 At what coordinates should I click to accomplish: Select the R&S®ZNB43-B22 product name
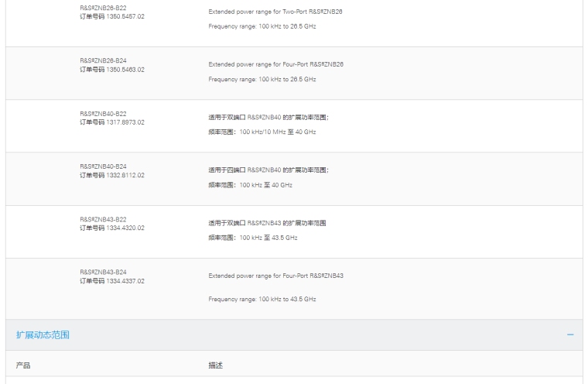click(103, 219)
